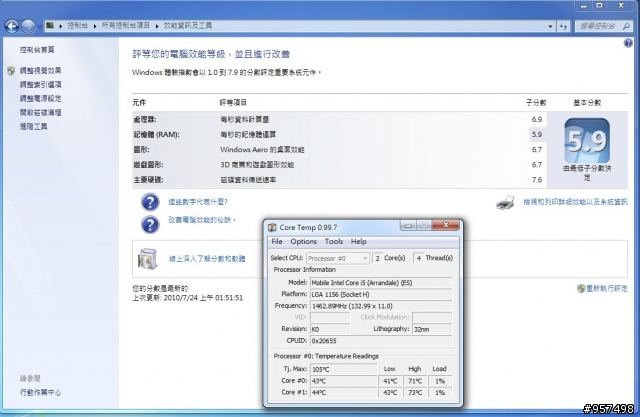Click the Tj. Max value 105°C
Screen dimensions: 640x417
tap(343, 369)
